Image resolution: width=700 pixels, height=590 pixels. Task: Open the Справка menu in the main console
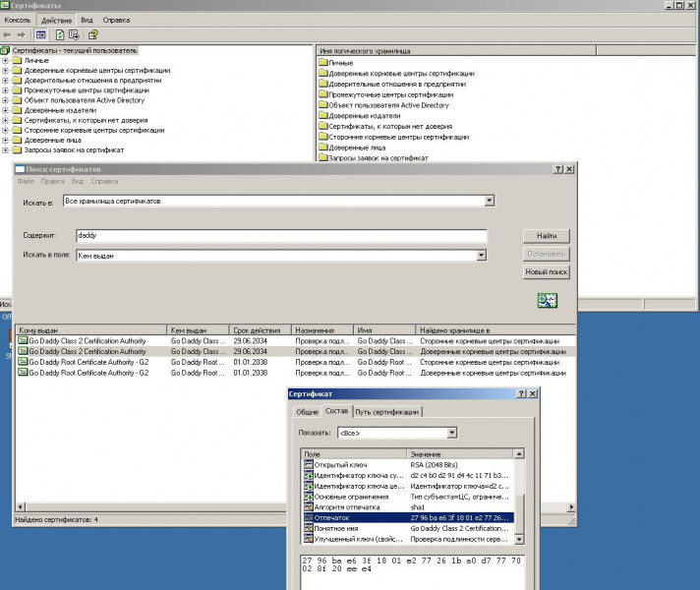(116, 20)
